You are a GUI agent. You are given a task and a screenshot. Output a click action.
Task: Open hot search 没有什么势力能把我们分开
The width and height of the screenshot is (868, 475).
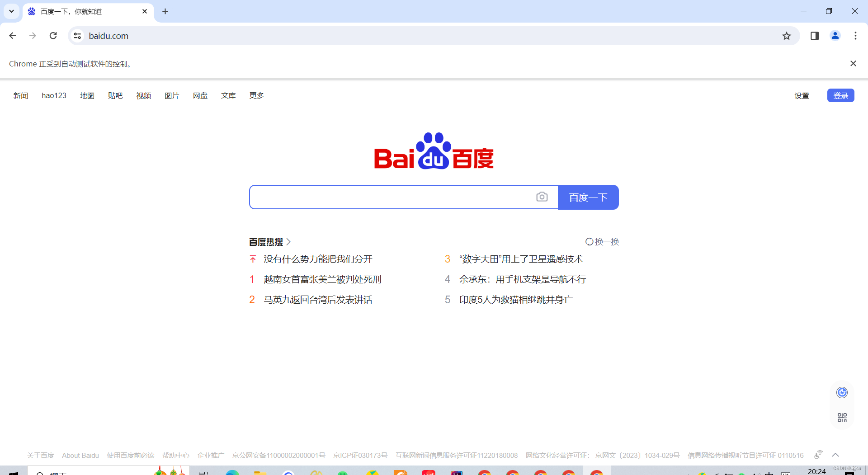318,259
